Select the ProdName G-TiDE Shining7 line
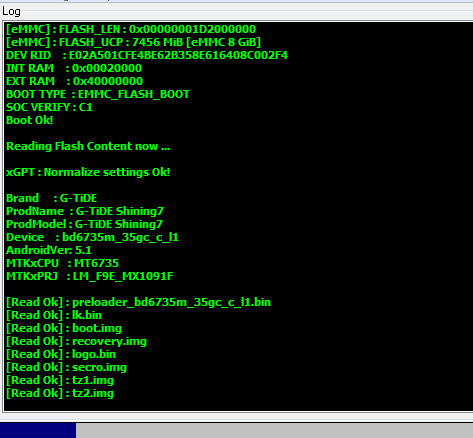The width and height of the screenshot is (473, 438). (x=85, y=211)
